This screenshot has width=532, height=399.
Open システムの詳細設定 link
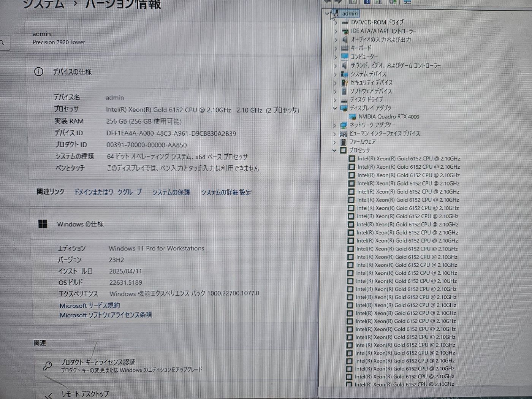point(226,193)
